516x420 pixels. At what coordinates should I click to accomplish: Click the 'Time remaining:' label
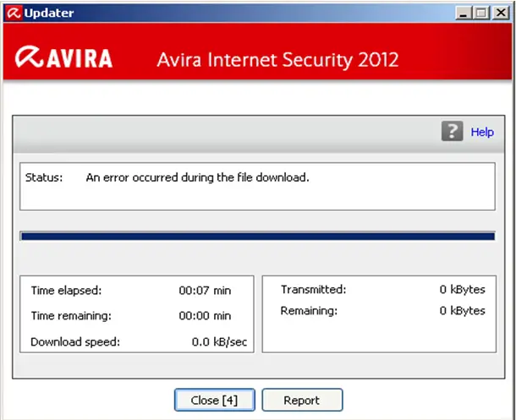click(71, 316)
